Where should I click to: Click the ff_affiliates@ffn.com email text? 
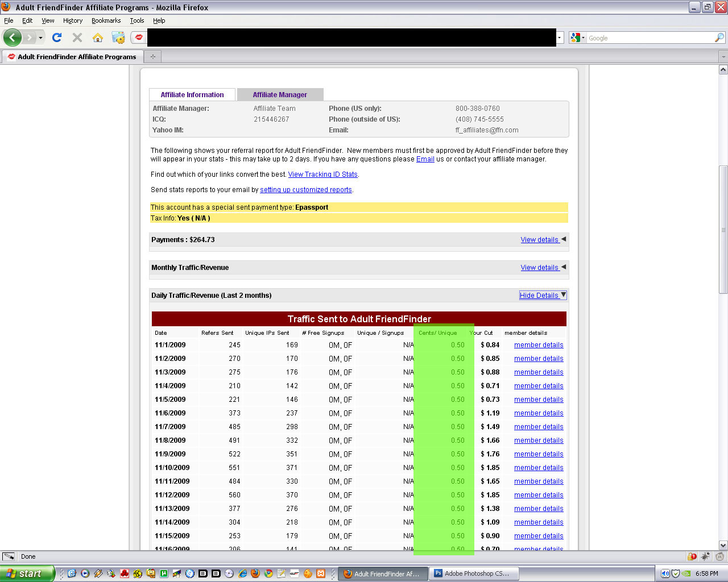pos(487,130)
